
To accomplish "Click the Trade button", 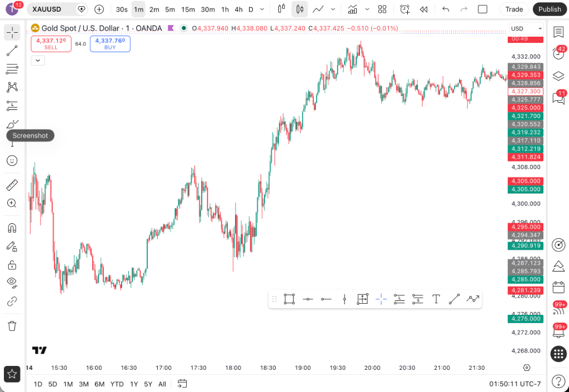I will pos(514,9).
